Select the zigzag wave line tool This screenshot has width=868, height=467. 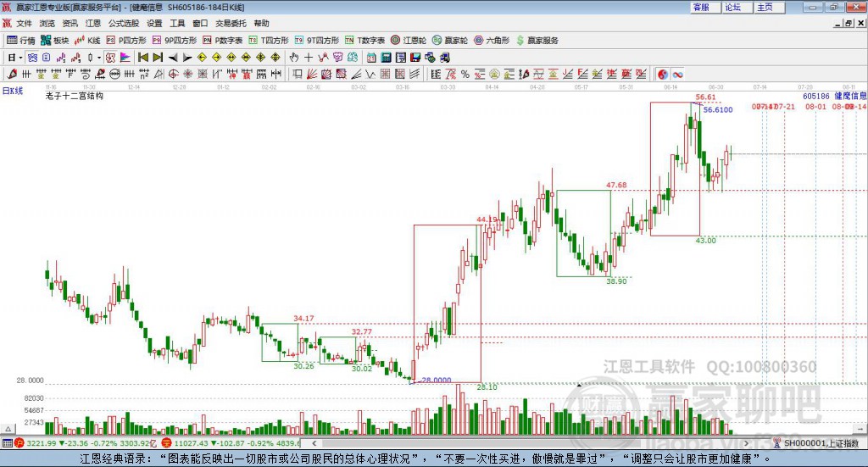pos(370,74)
